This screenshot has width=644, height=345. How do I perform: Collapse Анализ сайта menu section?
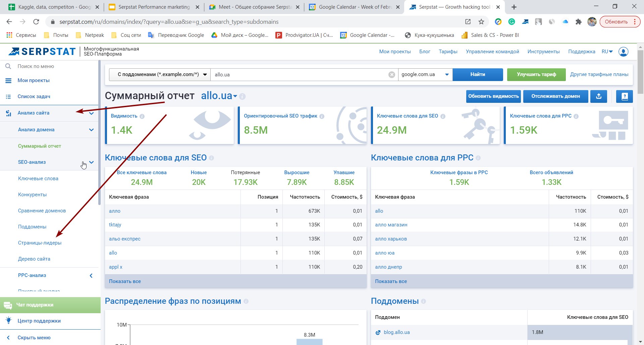tap(91, 113)
